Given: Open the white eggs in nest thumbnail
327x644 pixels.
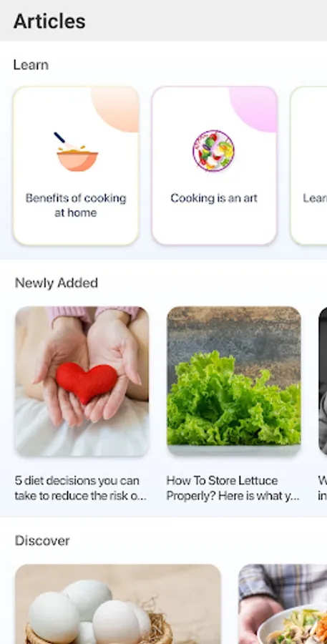Looking at the screenshot, I should [118, 604].
